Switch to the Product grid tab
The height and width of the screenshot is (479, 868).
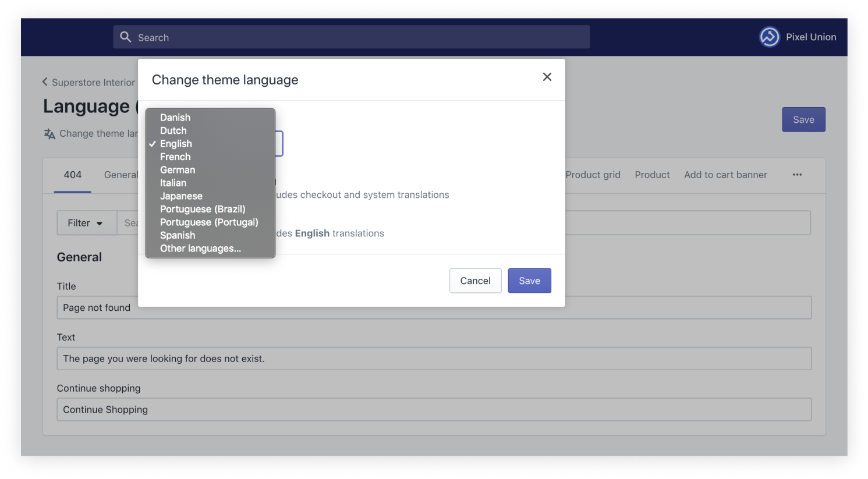coord(593,175)
